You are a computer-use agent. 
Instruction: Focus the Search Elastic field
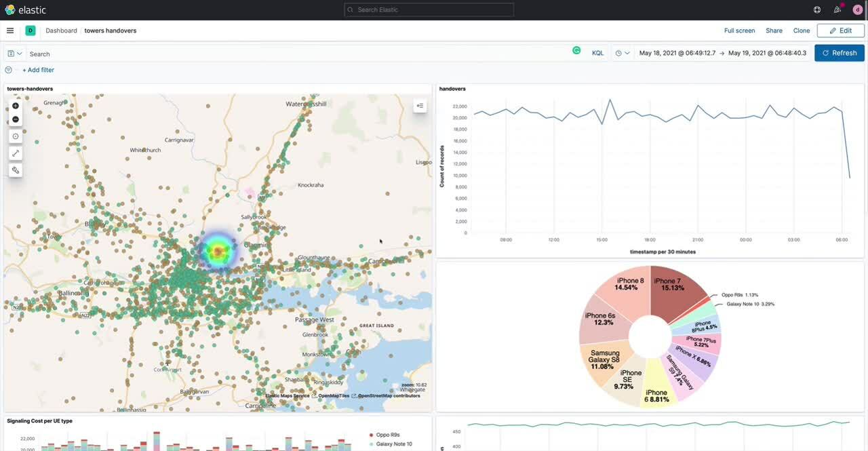[429, 9]
